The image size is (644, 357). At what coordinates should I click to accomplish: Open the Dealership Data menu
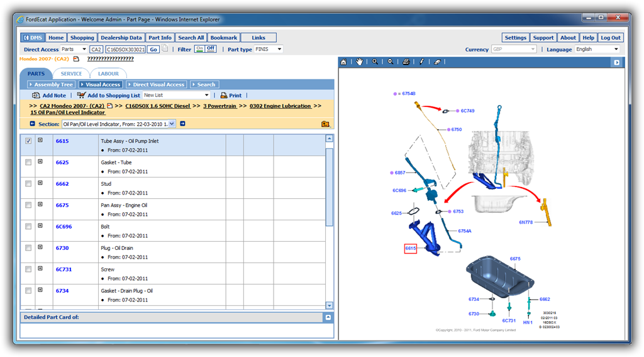pos(121,37)
